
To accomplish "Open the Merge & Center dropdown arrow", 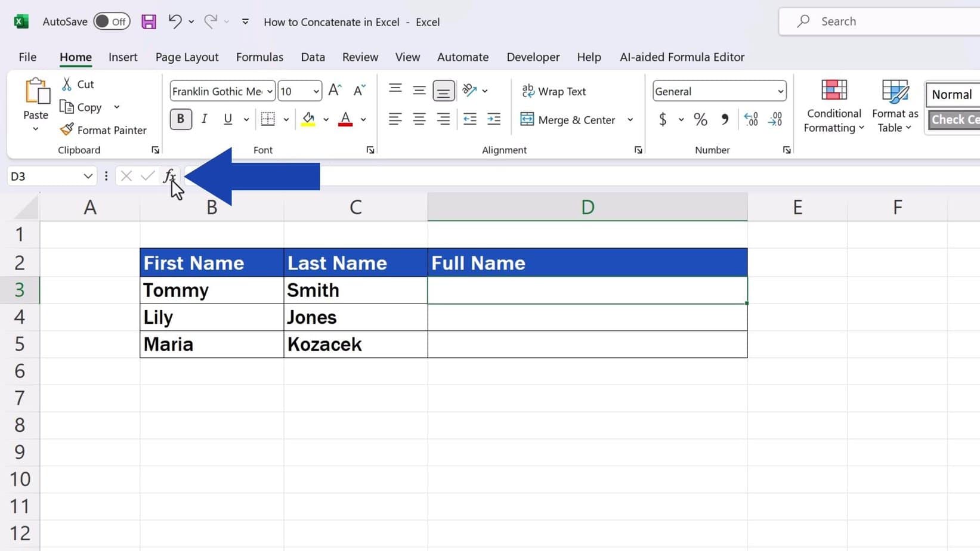I will (630, 119).
